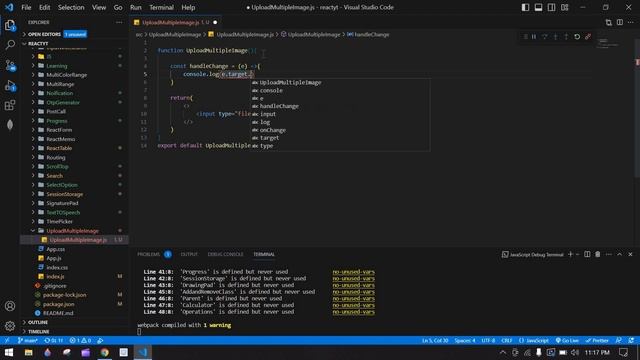The width and height of the screenshot is (640, 360).
Task: Open Chrome from the taskbar
Action: point(105,352)
